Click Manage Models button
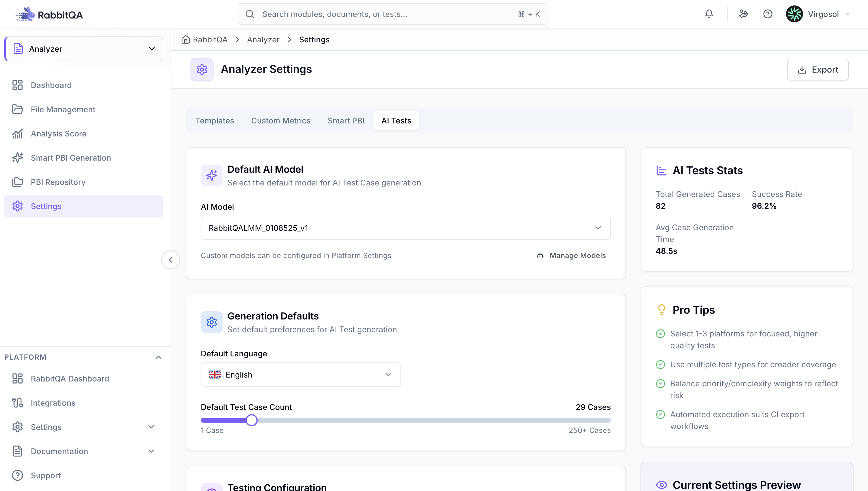868x491 pixels. (x=571, y=255)
